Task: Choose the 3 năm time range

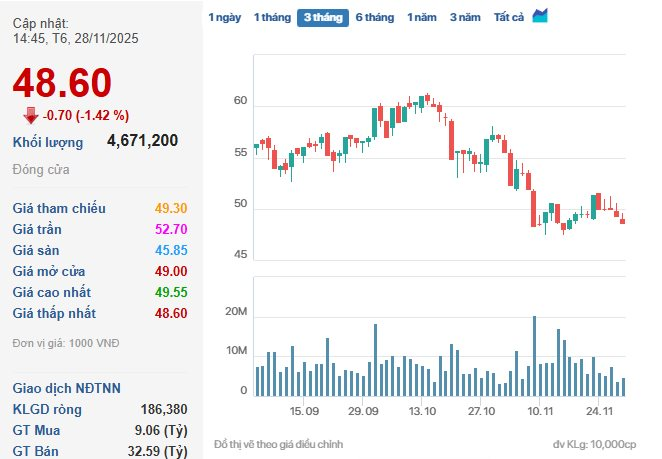Action: pyautogui.click(x=465, y=17)
